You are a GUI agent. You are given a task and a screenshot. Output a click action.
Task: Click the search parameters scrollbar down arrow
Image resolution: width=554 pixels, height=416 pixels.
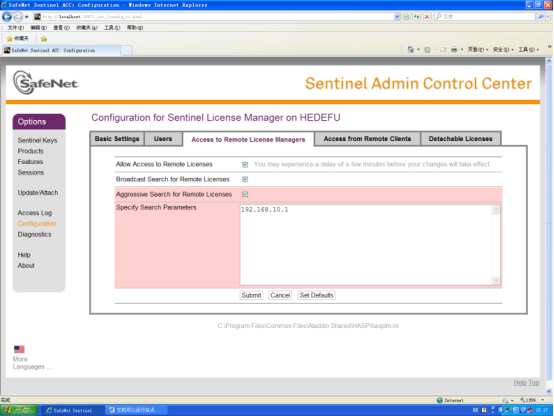point(496,280)
